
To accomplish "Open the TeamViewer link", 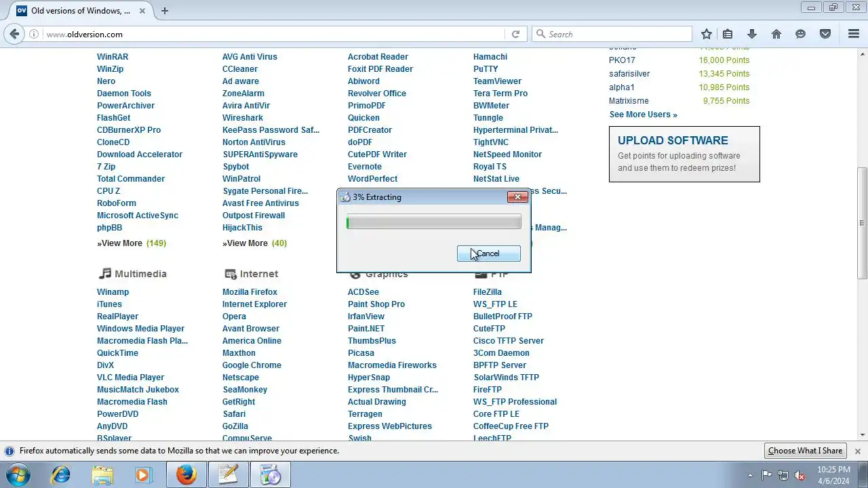I will pyautogui.click(x=497, y=81).
